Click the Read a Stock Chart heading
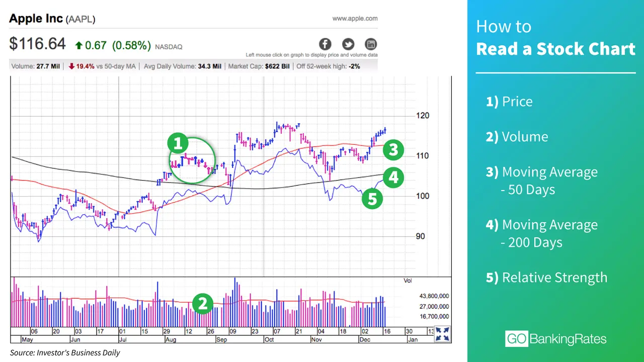 pyautogui.click(x=556, y=49)
